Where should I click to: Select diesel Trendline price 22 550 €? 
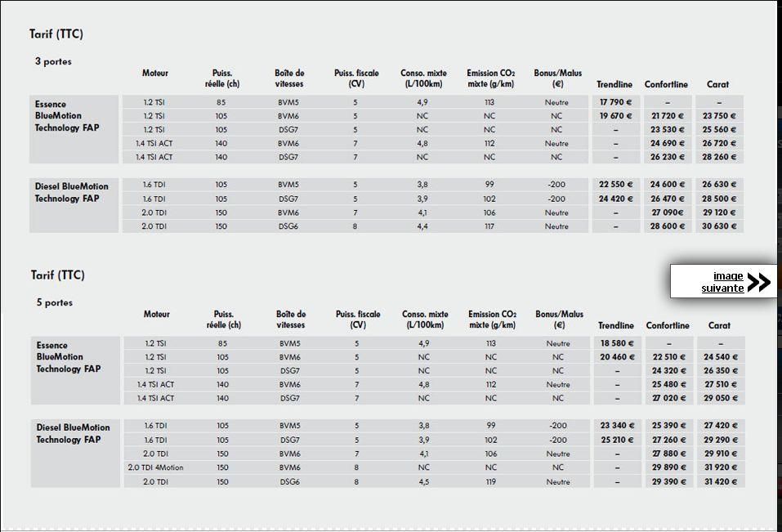click(616, 185)
